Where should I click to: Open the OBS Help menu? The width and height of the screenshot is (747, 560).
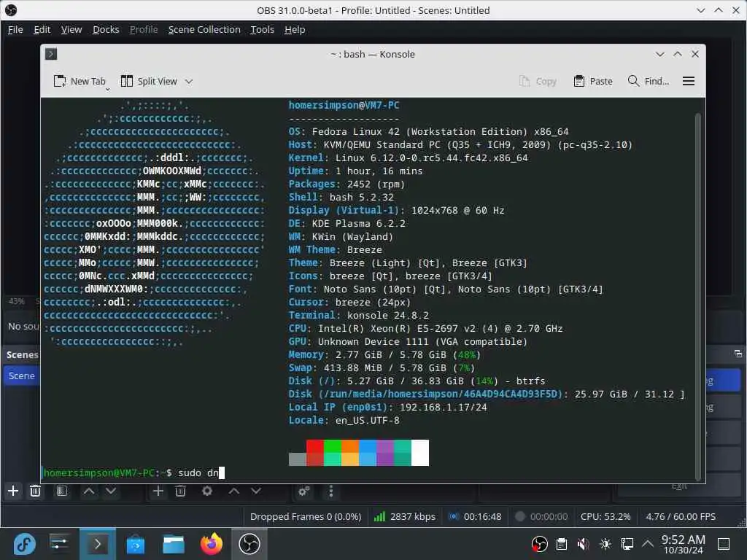(x=295, y=29)
